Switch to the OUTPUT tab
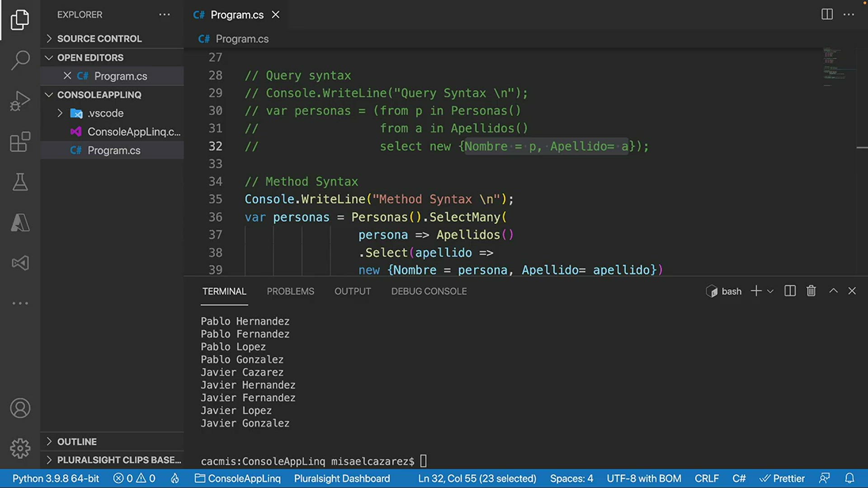 [x=353, y=291]
